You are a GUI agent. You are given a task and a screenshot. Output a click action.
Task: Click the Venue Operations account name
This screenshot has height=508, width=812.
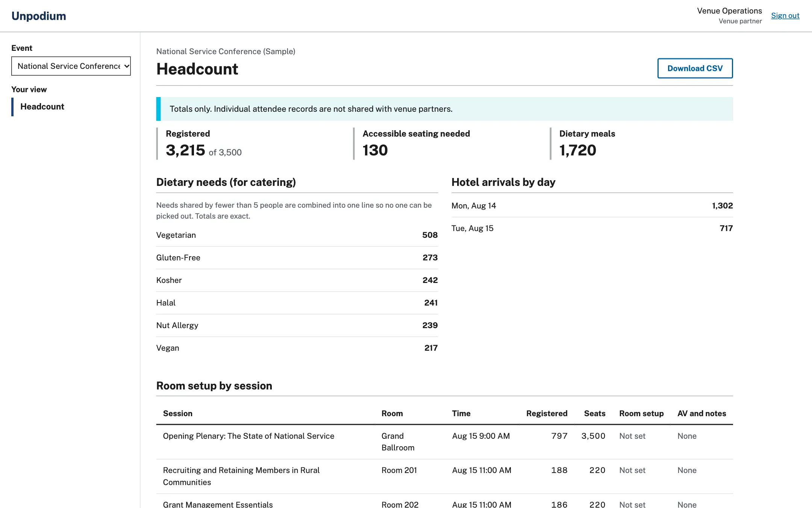729,11
